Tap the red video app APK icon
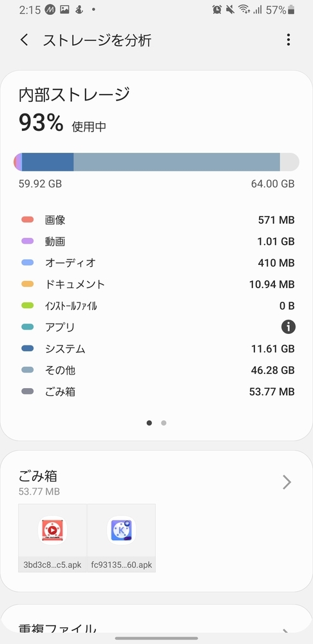Image resolution: width=313 pixels, height=644 pixels. tap(53, 531)
